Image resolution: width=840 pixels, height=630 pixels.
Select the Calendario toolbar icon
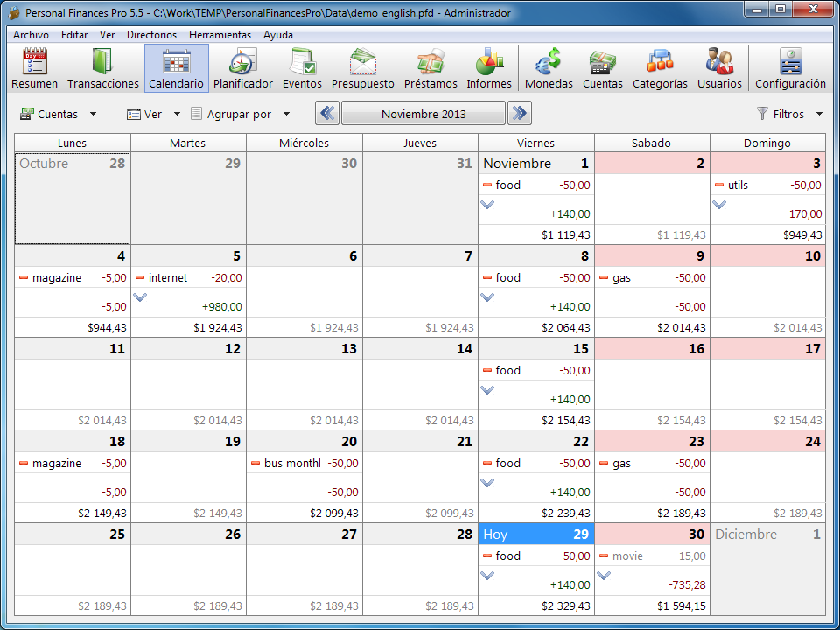coord(176,68)
